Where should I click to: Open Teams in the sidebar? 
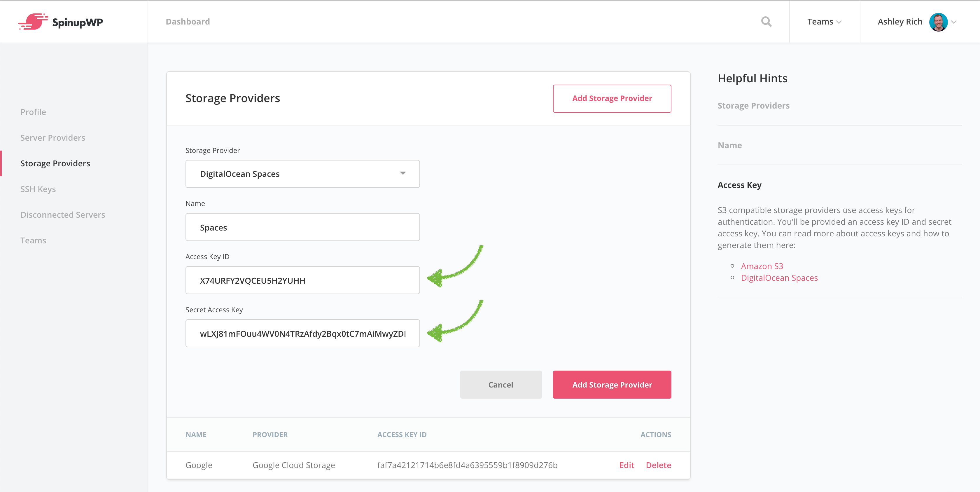point(33,240)
